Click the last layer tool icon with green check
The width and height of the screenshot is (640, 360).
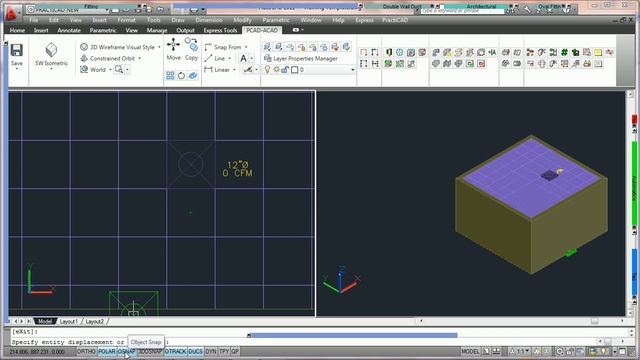click(346, 47)
